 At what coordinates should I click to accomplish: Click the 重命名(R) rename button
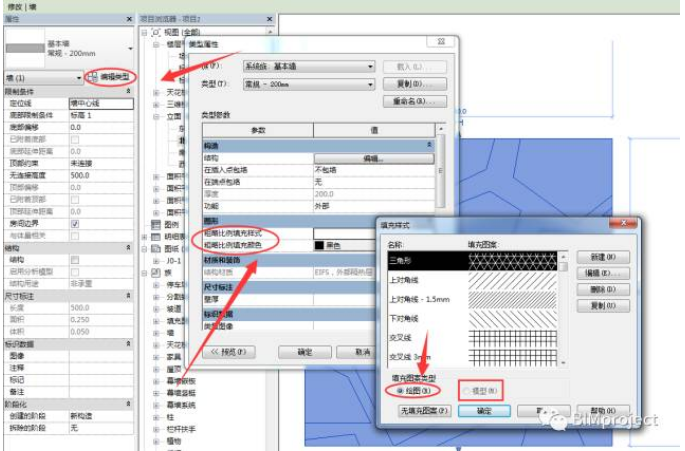(415, 101)
